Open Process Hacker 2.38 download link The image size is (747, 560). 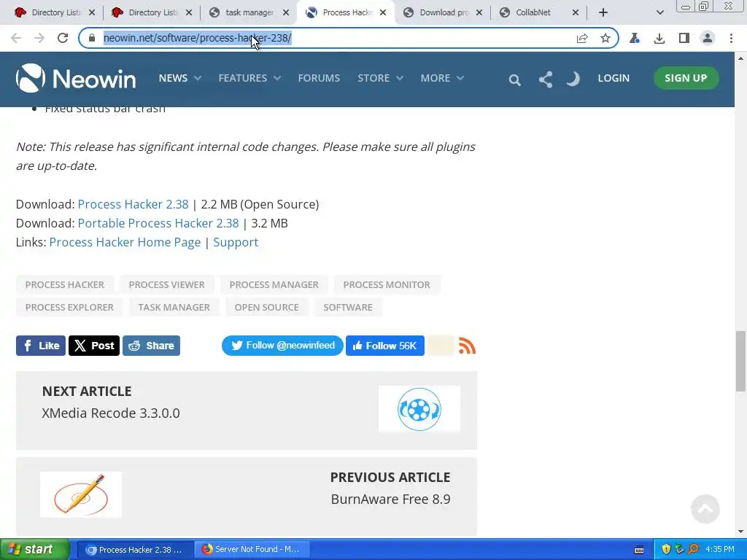(x=133, y=204)
